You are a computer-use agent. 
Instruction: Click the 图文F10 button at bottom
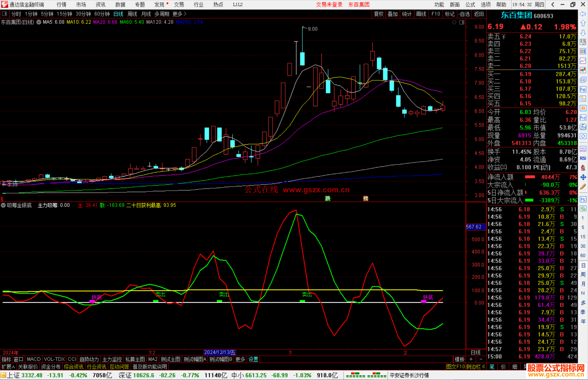455,367
